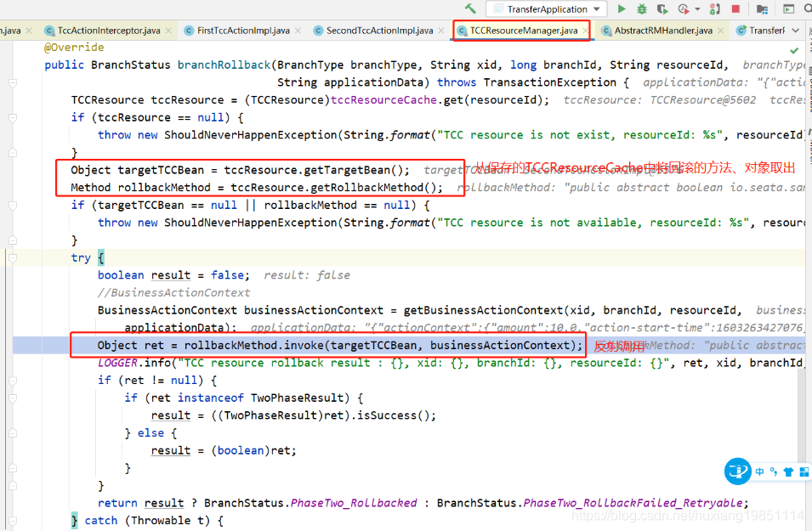Image resolution: width=812 pixels, height=531 pixels.
Task: Click the 'catch' keyword at the bottom
Action: pos(101,521)
